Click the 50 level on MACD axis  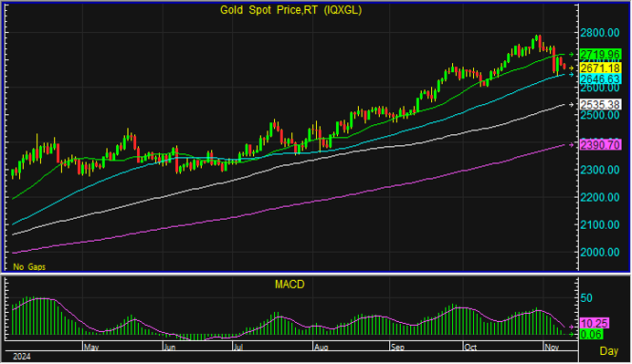click(x=586, y=298)
